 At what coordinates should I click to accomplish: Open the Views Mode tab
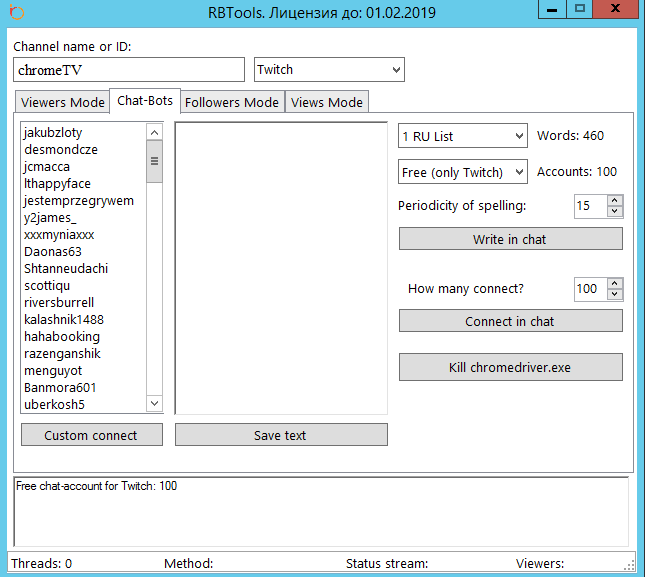327,102
